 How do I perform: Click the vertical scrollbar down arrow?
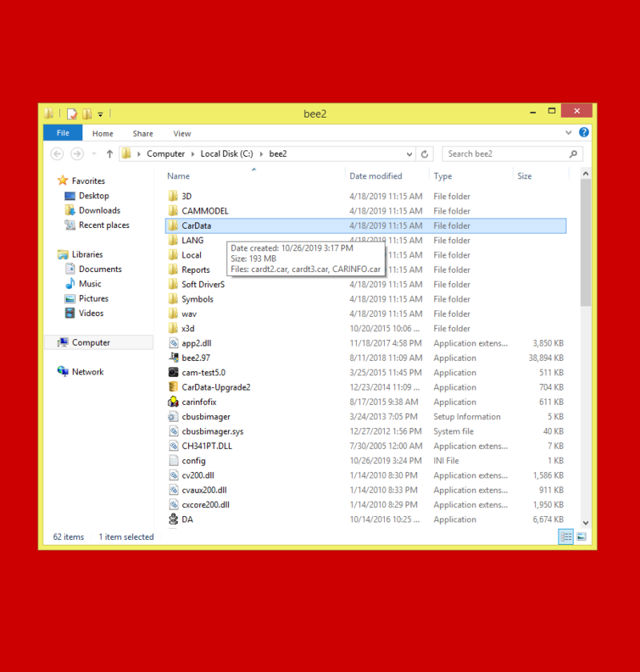coord(586,522)
